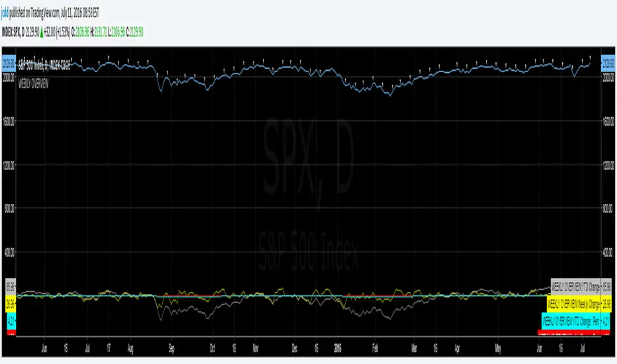Click the Aug label on time axis
Viewport: 617px width, 364px height.
(x=130, y=349)
